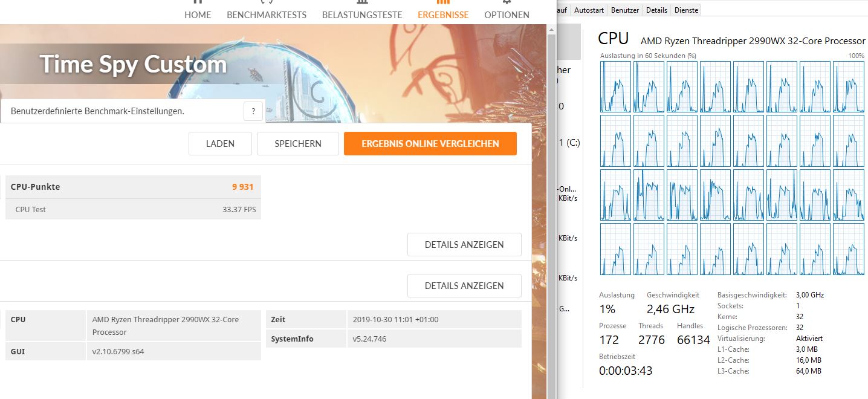Click the v5.24.746 SystemInfo value
The image size is (868, 399).
pyautogui.click(x=369, y=339)
